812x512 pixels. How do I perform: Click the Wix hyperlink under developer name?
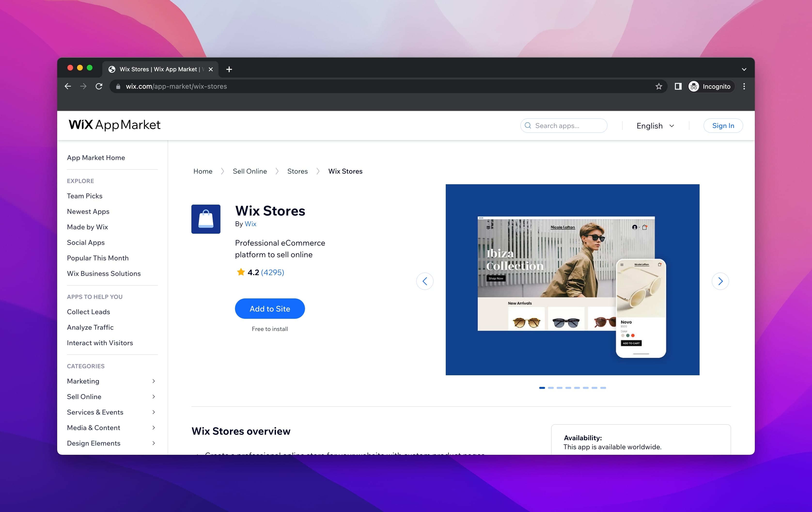click(250, 224)
